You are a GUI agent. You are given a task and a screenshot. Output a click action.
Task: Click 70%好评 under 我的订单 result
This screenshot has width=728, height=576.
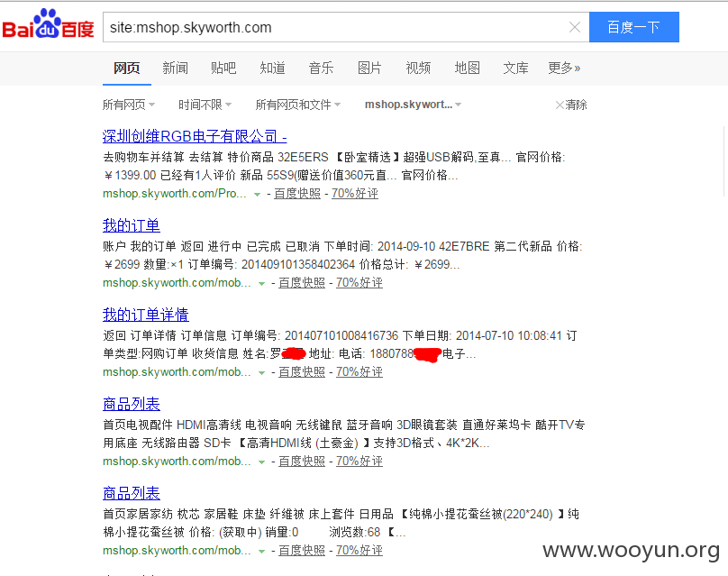(x=359, y=283)
